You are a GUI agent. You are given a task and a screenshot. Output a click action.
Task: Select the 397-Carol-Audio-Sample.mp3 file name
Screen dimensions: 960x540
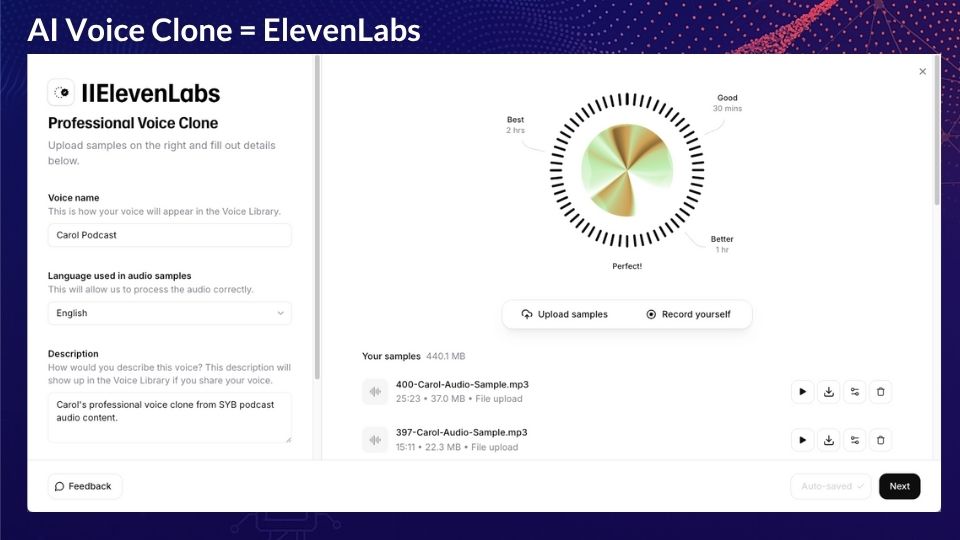pyautogui.click(x=462, y=432)
